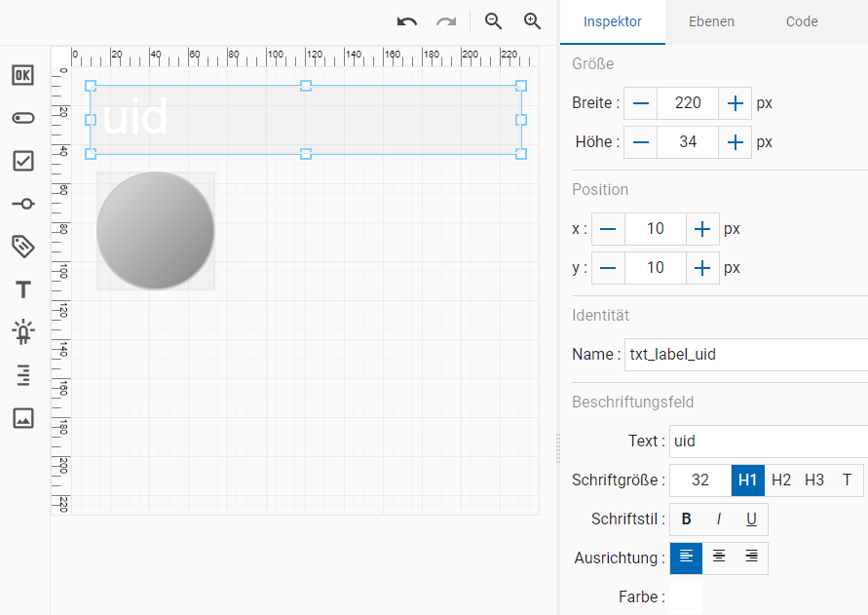Increase Breite with plus button

pyautogui.click(x=736, y=103)
